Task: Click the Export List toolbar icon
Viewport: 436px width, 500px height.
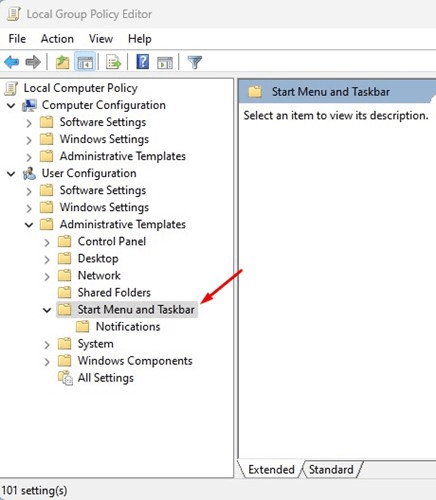Action: (x=114, y=62)
